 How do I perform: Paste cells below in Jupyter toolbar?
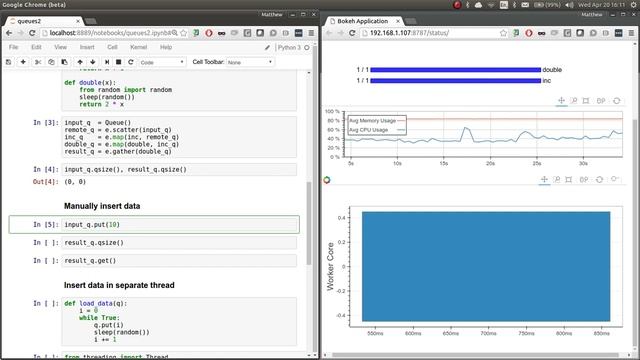64,62
